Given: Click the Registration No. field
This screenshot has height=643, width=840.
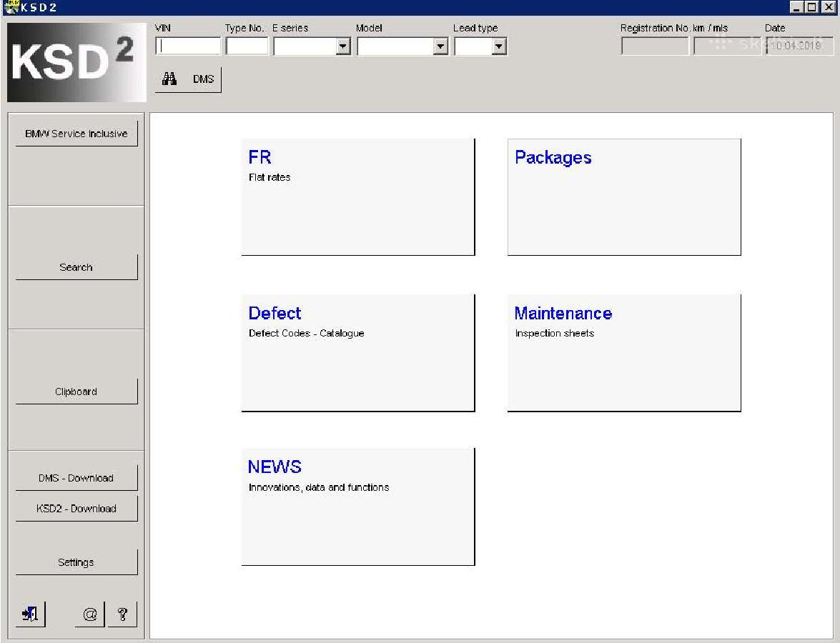Looking at the screenshot, I should pyautogui.click(x=655, y=46).
